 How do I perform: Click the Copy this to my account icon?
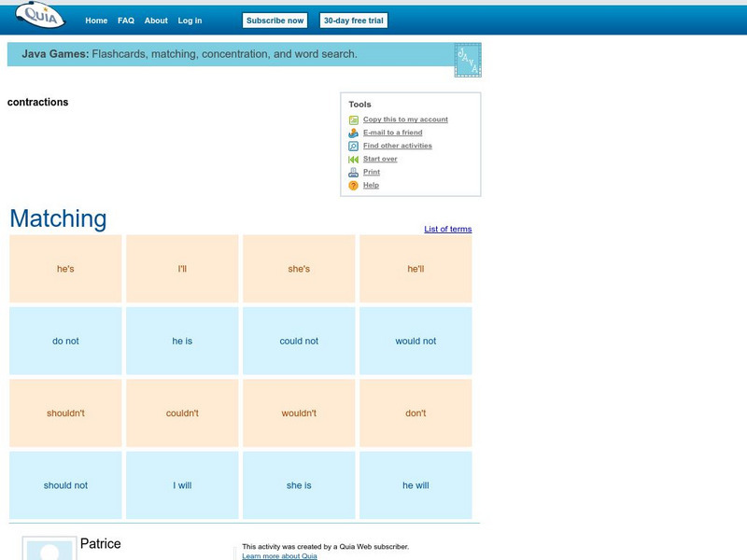(353, 119)
